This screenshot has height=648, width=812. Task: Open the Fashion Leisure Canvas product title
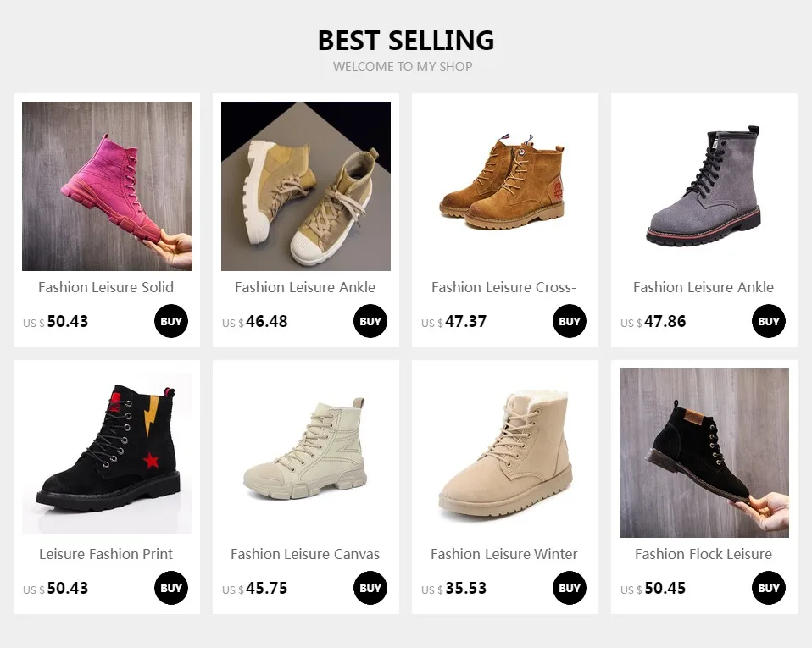point(305,554)
